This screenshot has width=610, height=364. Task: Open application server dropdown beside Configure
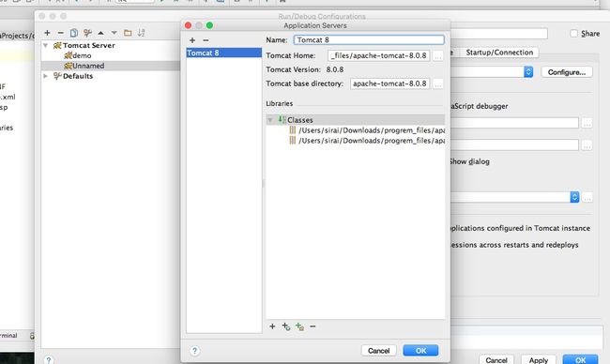[528, 72]
